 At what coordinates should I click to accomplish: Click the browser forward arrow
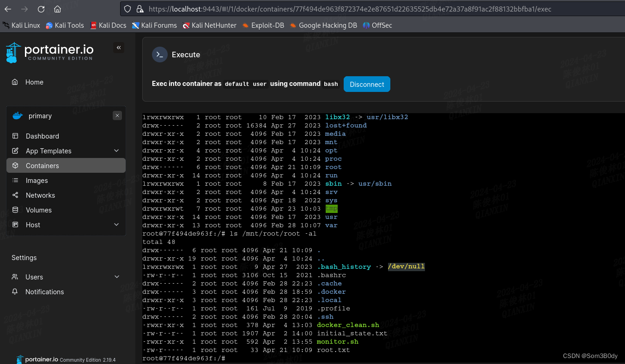[24, 9]
